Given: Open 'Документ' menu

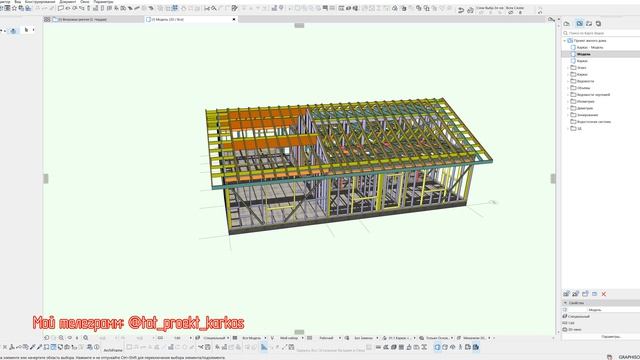Looking at the screenshot, I should 68,2.
